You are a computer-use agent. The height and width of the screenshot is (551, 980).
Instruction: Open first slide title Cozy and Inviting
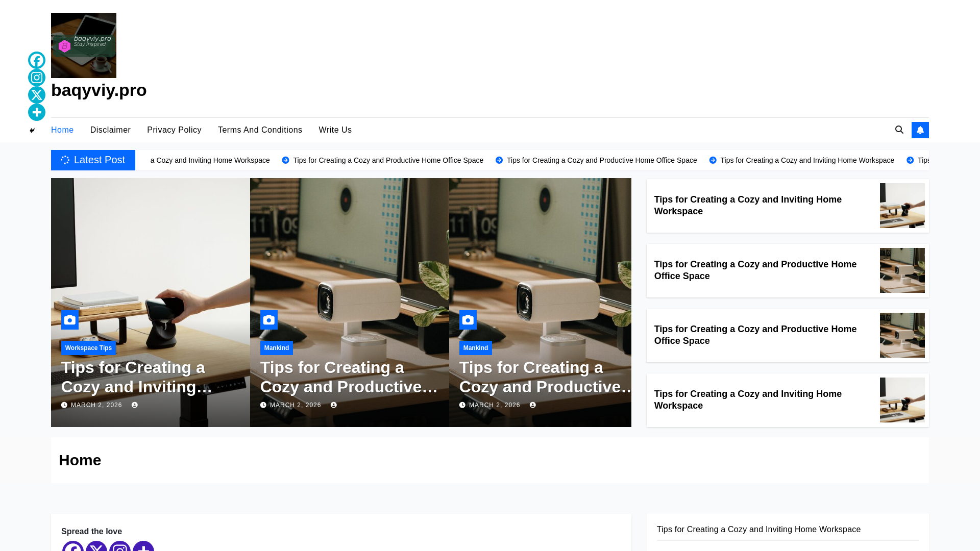click(137, 377)
